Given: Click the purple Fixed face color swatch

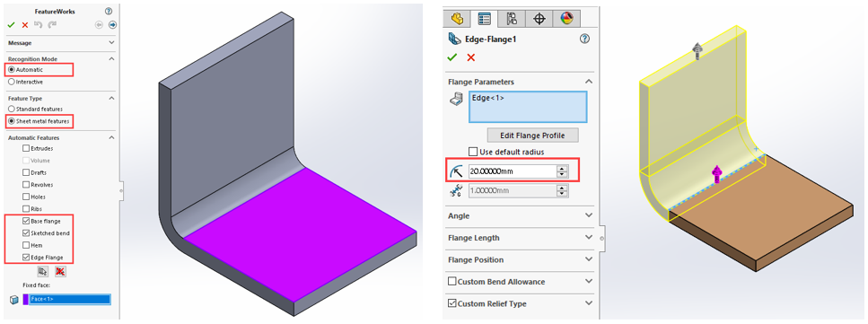Looking at the screenshot, I should [x=25, y=299].
